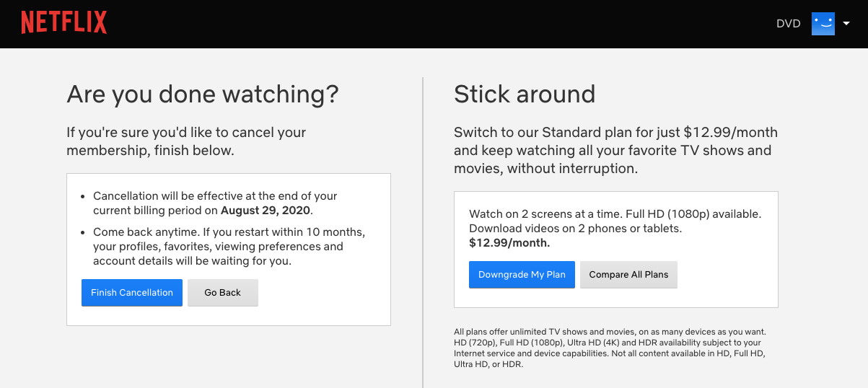Image resolution: width=868 pixels, height=388 pixels.
Task: Click the bold August 29, 2020 date
Action: pyautogui.click(x=266, y=211)
